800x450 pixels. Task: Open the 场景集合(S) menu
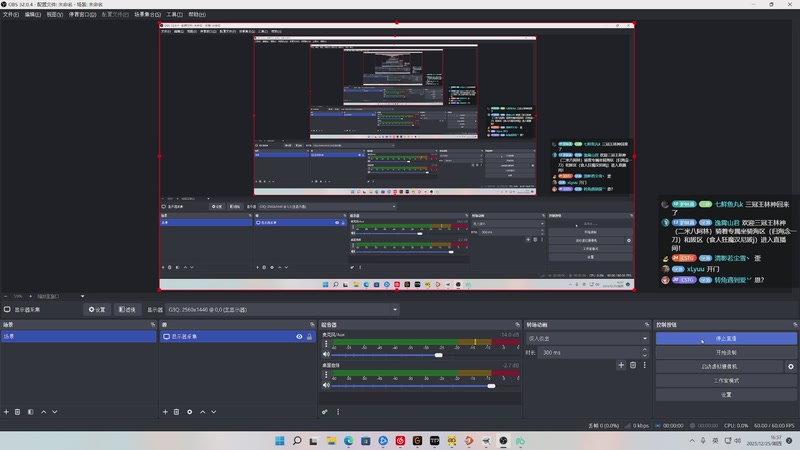147,14
